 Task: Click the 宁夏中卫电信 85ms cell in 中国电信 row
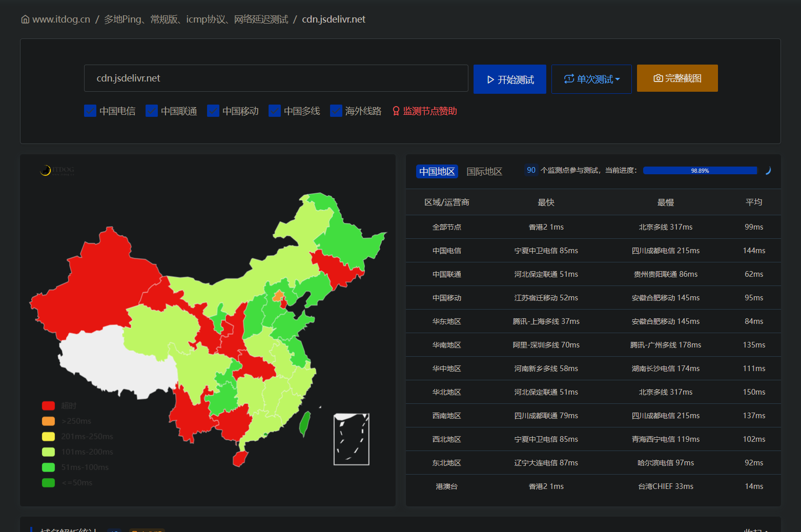[546, 251]
